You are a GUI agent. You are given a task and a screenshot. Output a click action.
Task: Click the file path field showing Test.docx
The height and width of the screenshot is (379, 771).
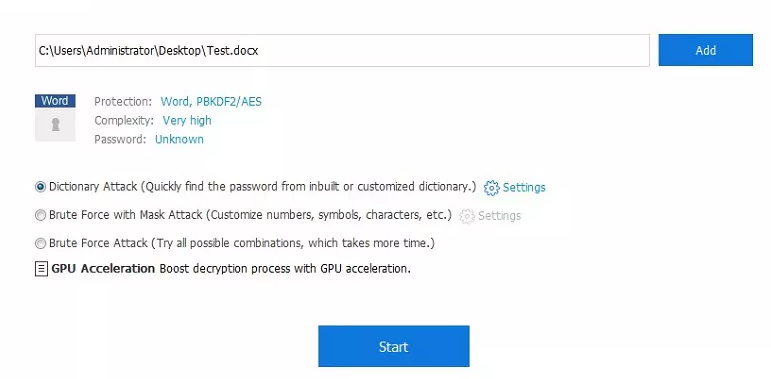pyautogui.click(x=342, y=50)
